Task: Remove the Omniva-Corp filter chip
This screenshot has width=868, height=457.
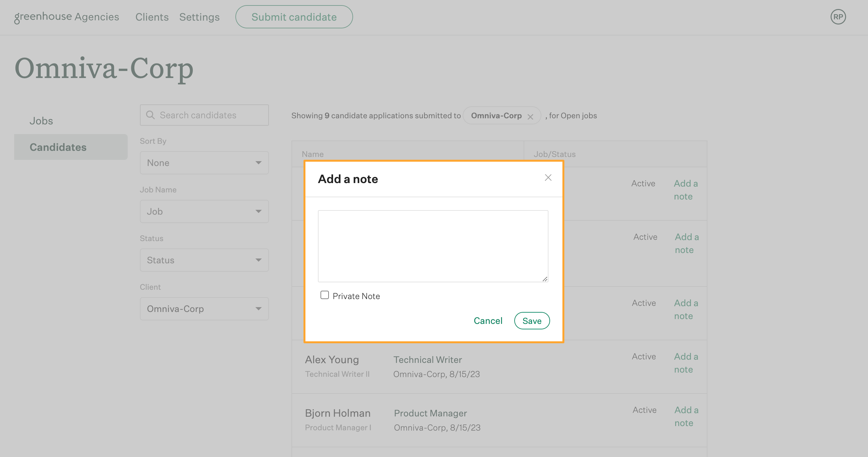Action: (x=530, y=117)
